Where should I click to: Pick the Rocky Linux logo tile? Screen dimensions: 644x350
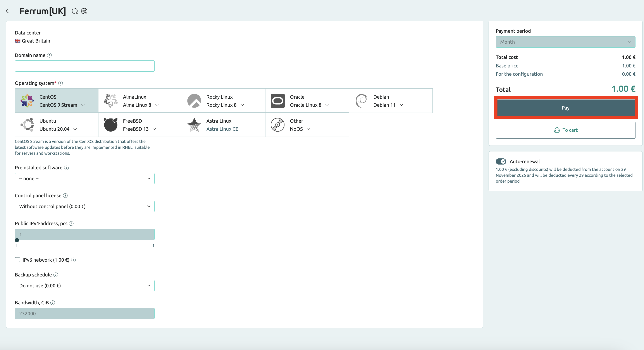[x=194, y=101]
